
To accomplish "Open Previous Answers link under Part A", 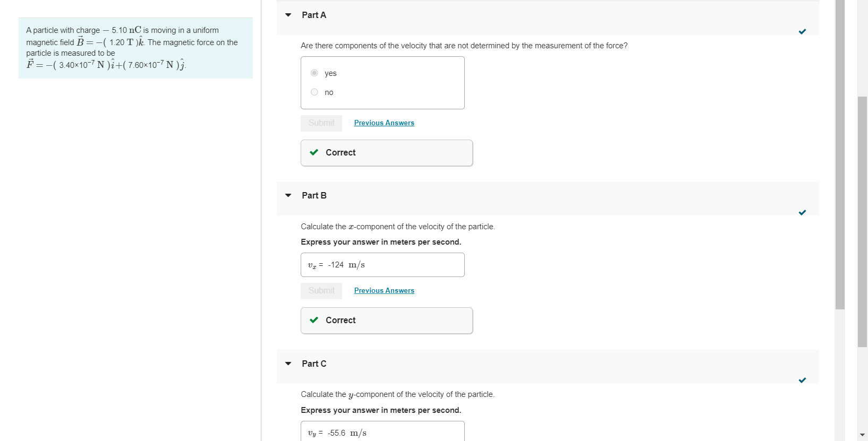I will (x=384, y=123).
